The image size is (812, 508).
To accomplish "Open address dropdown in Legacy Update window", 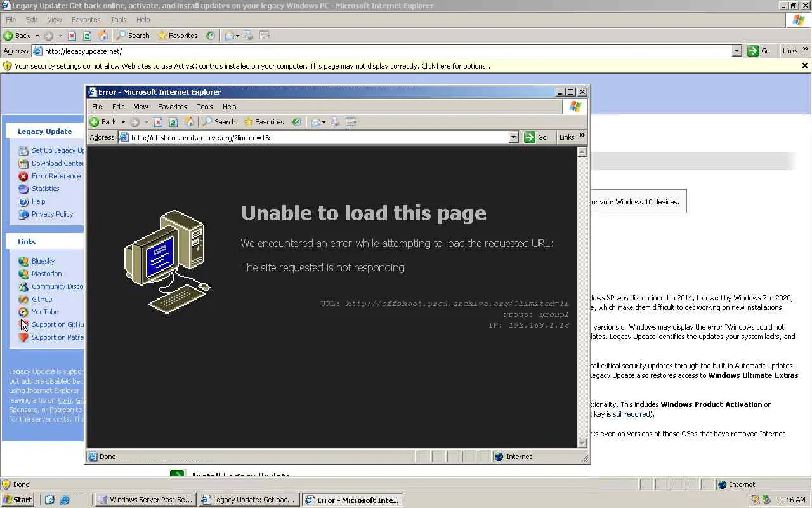I will click(x=737, y=51).
